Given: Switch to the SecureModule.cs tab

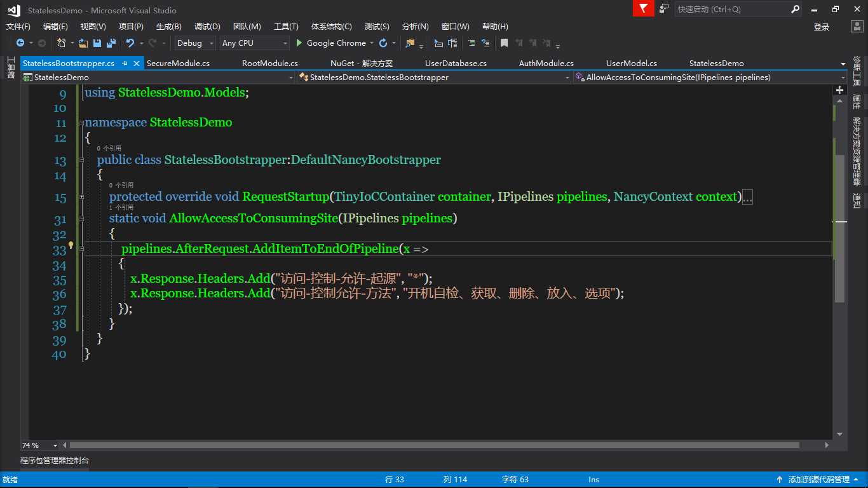Looking at the screenshot, I should click(x=178, y=64).
